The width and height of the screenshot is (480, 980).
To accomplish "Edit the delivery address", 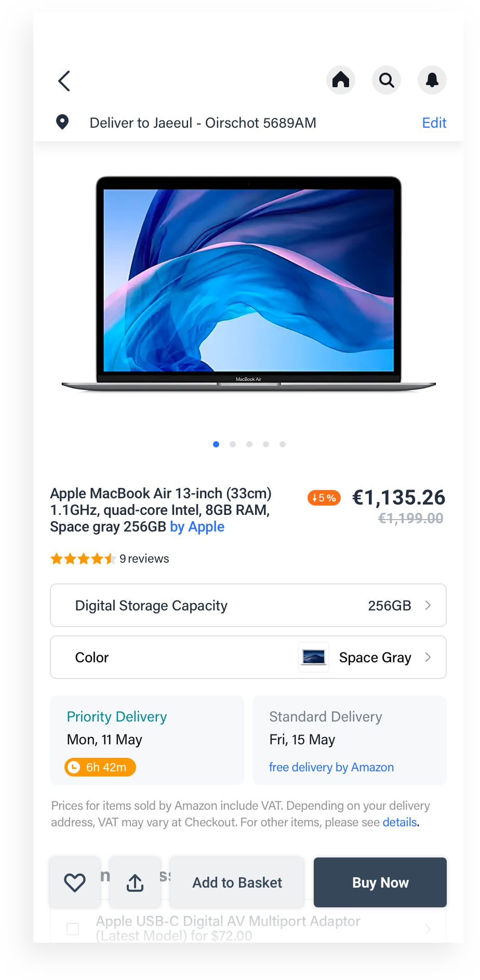I will pos(434,122).
